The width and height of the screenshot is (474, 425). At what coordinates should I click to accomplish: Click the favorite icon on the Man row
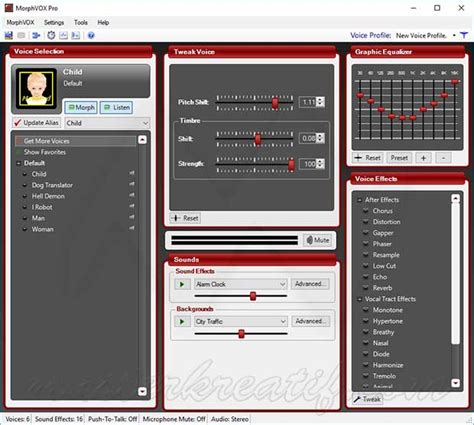click(132, 217)
